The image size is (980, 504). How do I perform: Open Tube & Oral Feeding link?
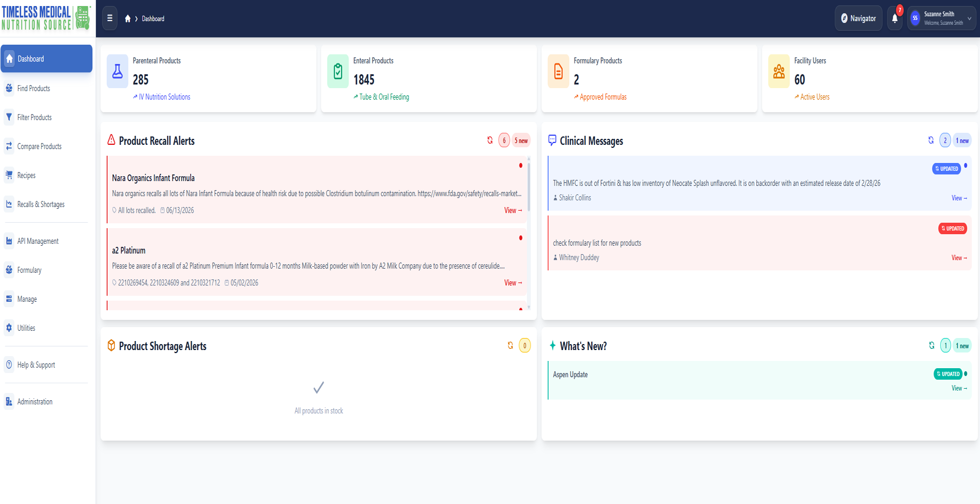click(381, 97)
